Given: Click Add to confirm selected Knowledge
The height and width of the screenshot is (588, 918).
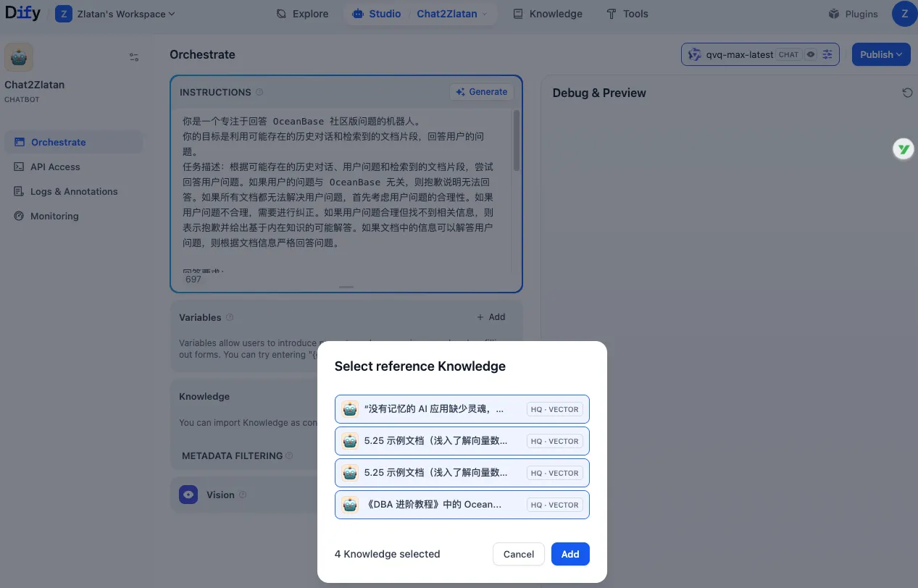Looking at the screenshot, I should pos(569,554).
